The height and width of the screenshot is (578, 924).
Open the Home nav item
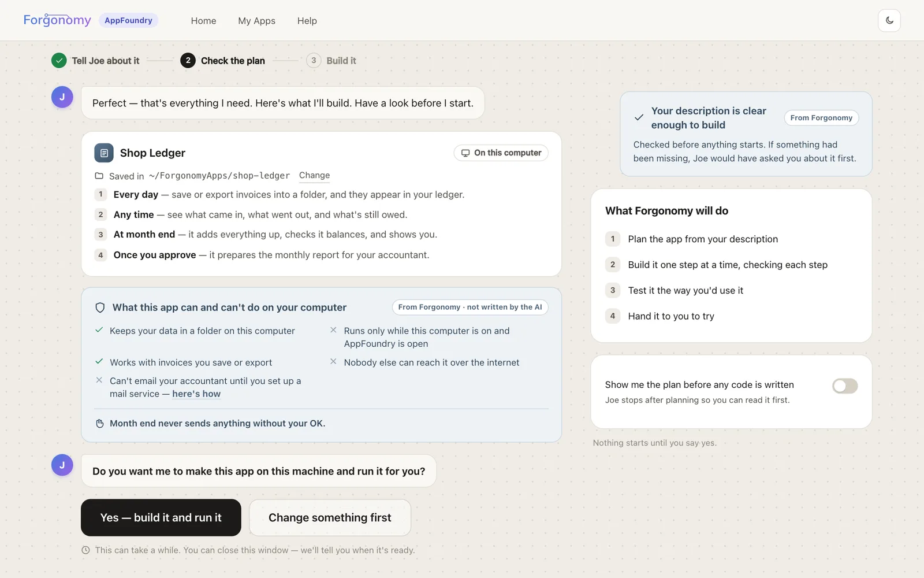pyautogui.click(x=203, y=21)
